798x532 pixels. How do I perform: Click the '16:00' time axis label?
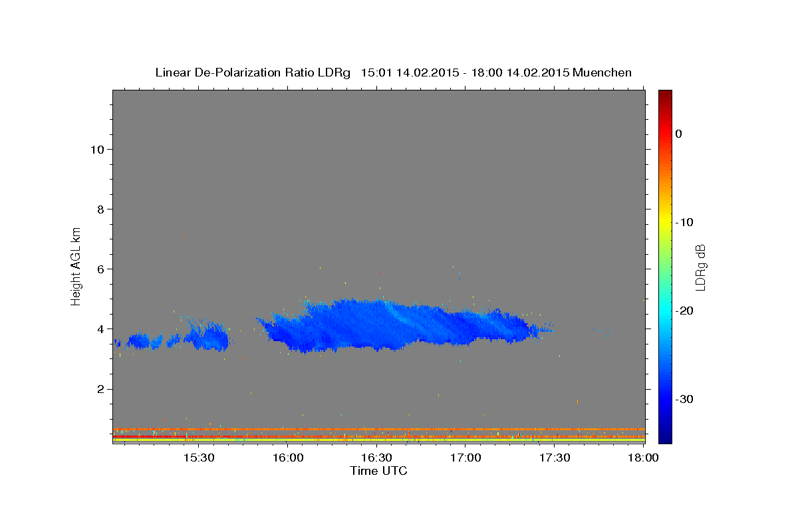pos(287,458)
